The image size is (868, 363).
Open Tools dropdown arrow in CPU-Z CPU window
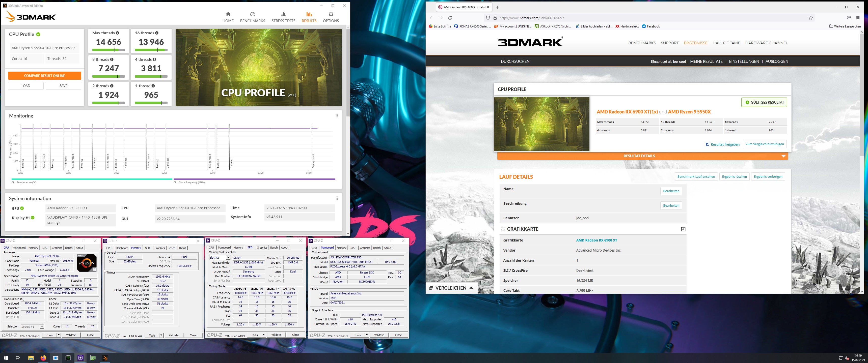coord(59,335)
